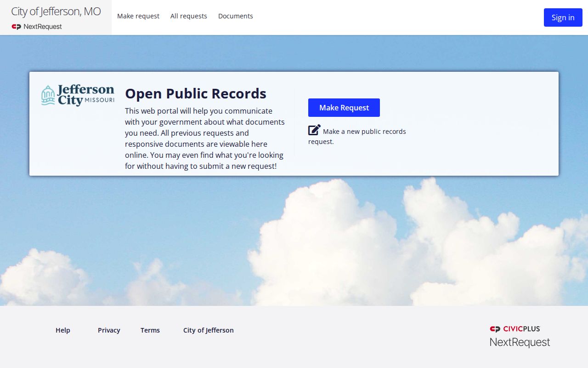
Task: Click the 'Make a new public records request.' text
Action: click(357, 136)
